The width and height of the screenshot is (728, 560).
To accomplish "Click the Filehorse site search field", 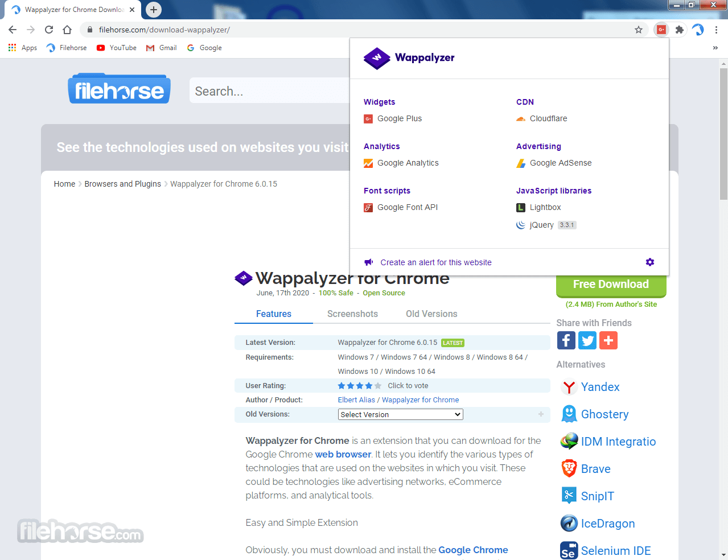I will tap(270, 91).
